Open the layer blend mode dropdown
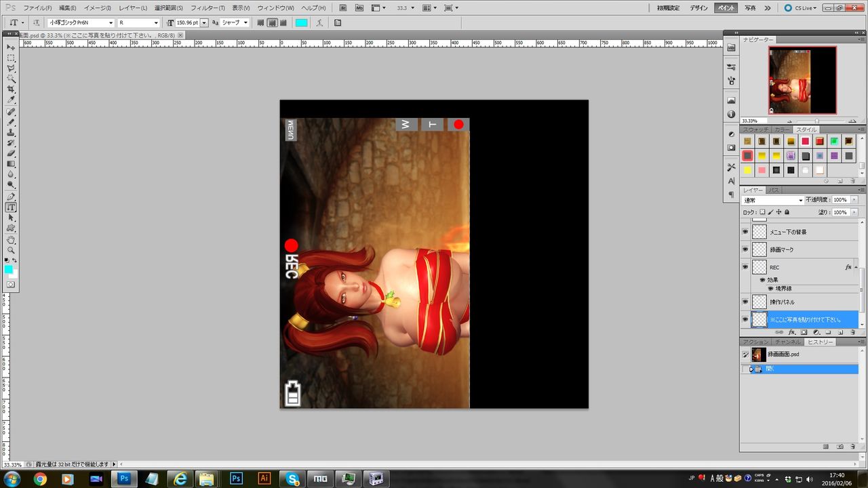 click(x=773, y=201)
